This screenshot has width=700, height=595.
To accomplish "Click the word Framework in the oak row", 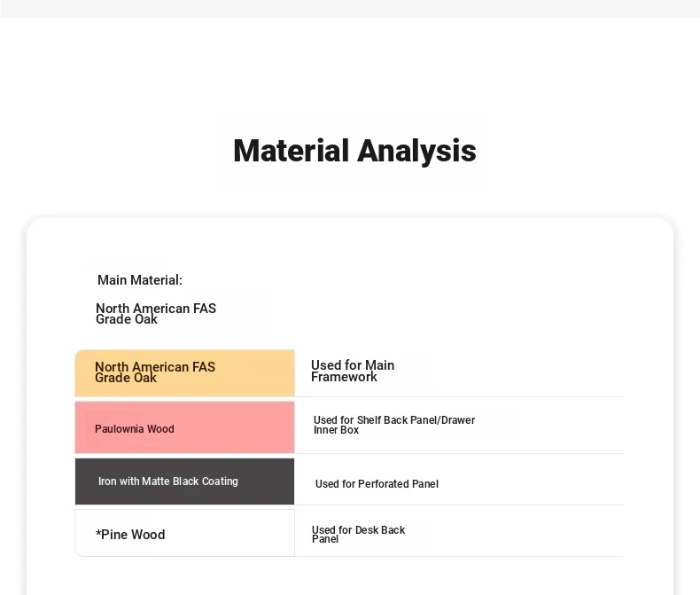I will click(344, 377).
